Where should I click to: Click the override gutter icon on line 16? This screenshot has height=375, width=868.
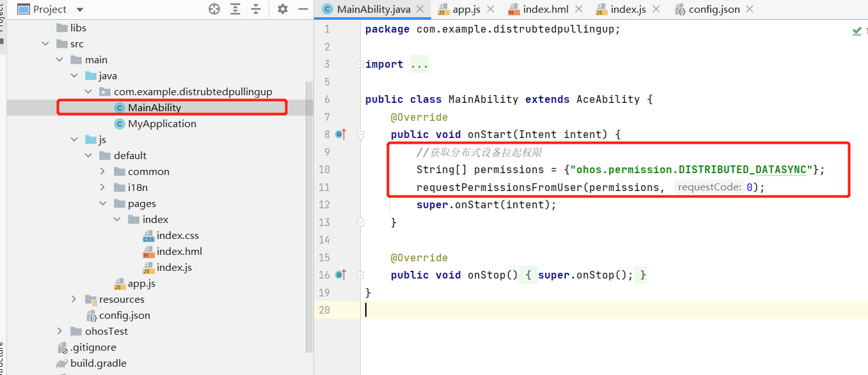click(x=340, y=275)
